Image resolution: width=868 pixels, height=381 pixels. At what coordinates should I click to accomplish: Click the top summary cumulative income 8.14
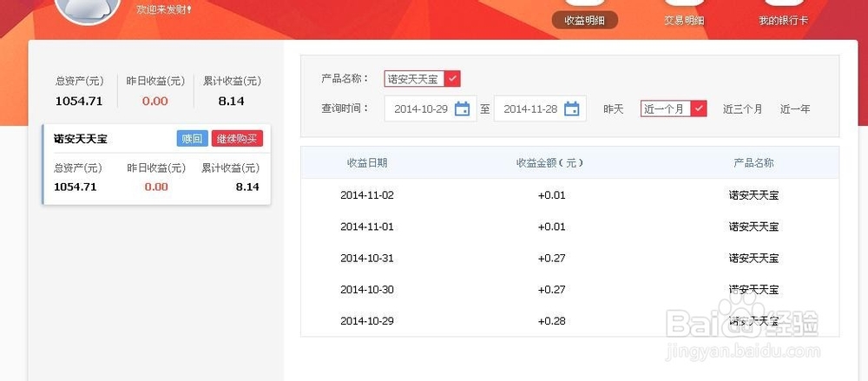pos(232,102)
